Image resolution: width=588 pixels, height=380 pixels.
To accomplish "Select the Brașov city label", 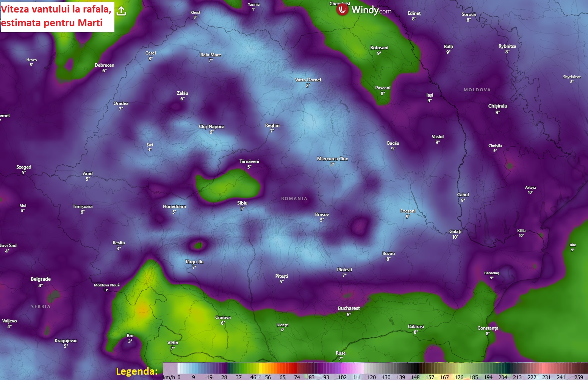I will pyautogui.click(x=322, y=214).
